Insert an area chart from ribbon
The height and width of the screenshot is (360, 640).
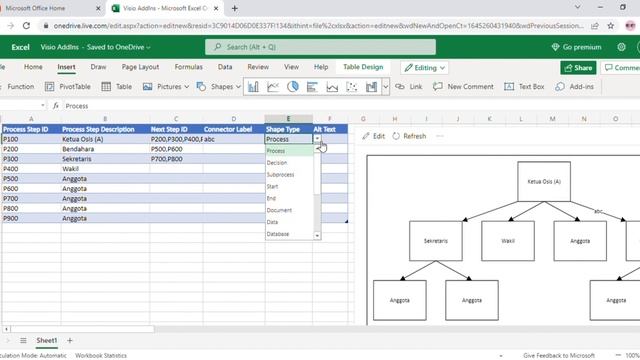[332, 87]
